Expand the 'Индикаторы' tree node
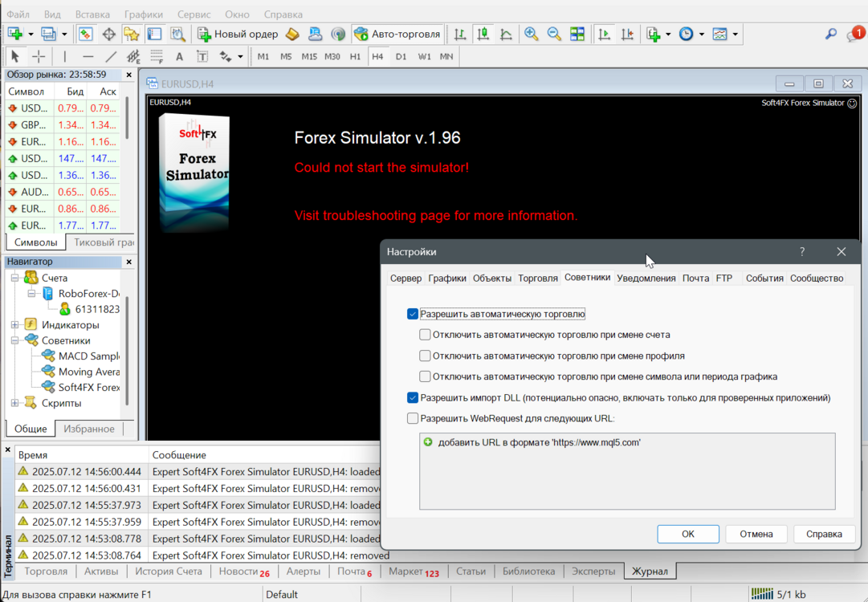 coord(15,325)
